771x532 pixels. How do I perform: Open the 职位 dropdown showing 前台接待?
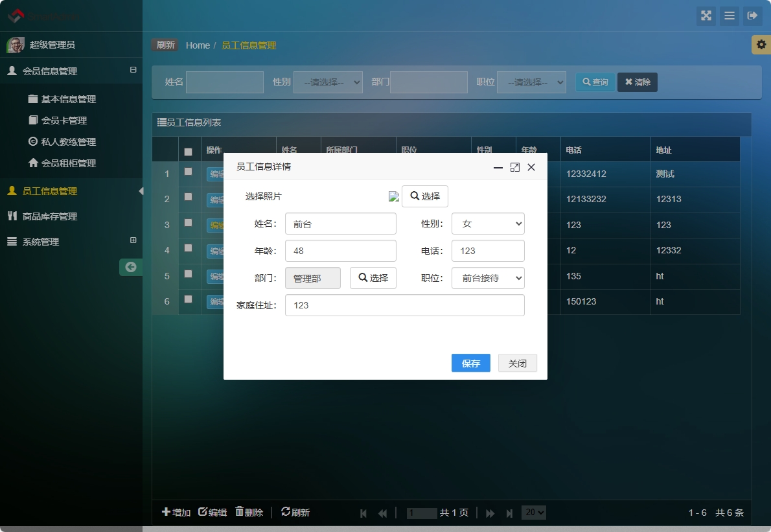tap(488, 278)
